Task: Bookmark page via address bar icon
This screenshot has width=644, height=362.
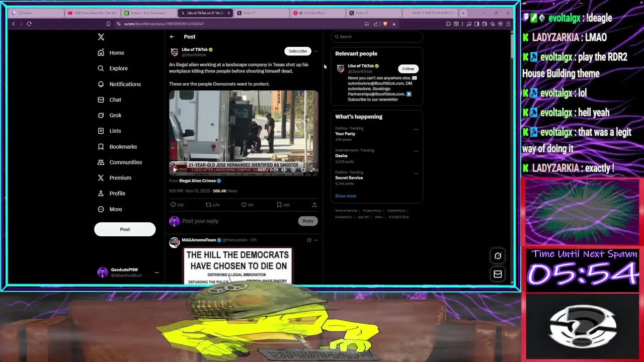Action: coord(108,24)
